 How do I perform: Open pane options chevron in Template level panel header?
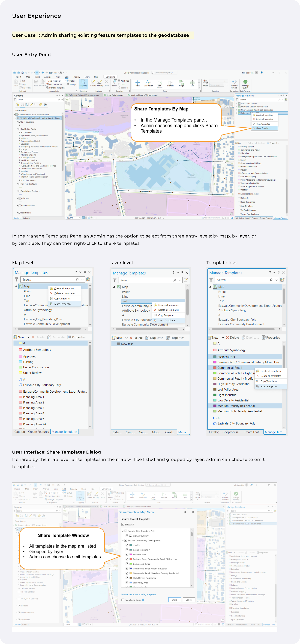pyautogui.click(x=274, y=272)
